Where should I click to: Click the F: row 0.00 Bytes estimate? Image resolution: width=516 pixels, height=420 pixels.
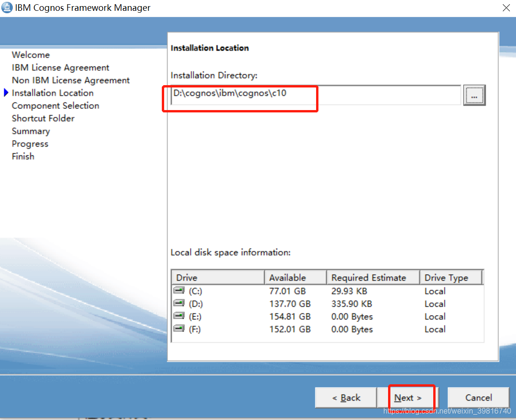[352, 329]
